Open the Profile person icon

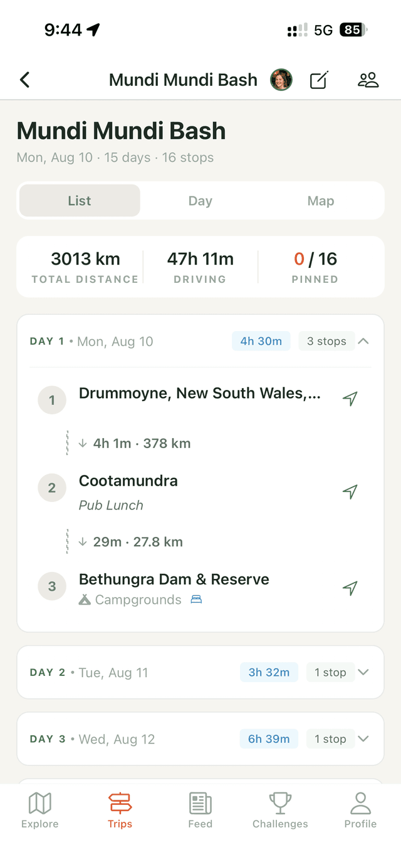[x=360, y=810]
